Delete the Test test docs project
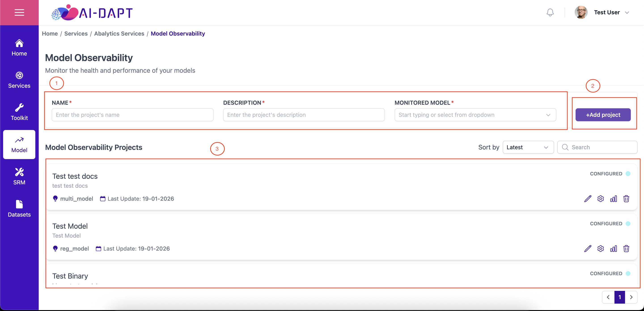This screenshot has width=644, height=311. click(626, 199)
